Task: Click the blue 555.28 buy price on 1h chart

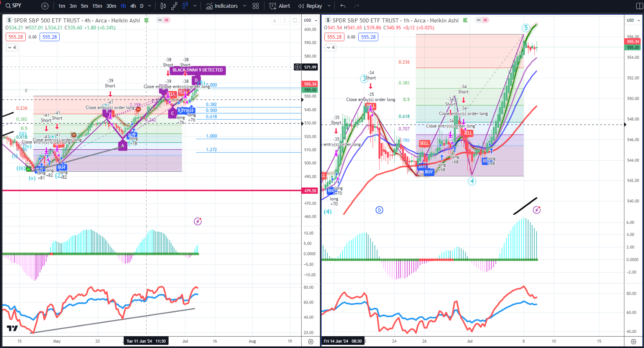Action: tap(369, 37)
